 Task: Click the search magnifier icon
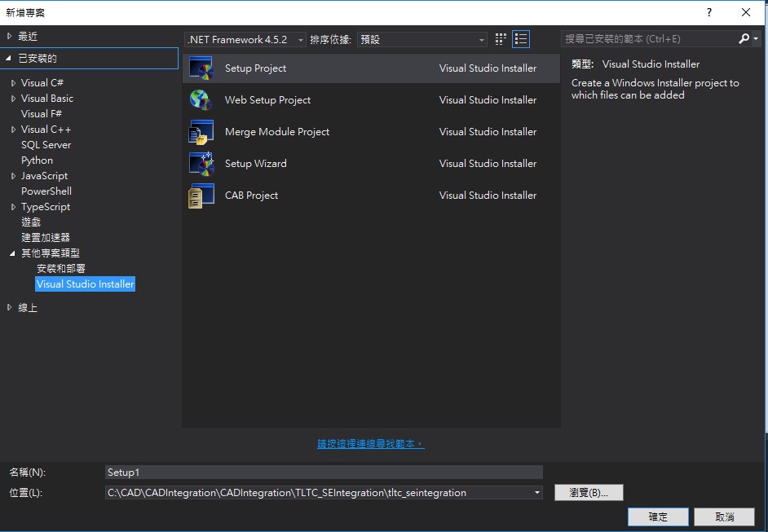coord(744,38)
